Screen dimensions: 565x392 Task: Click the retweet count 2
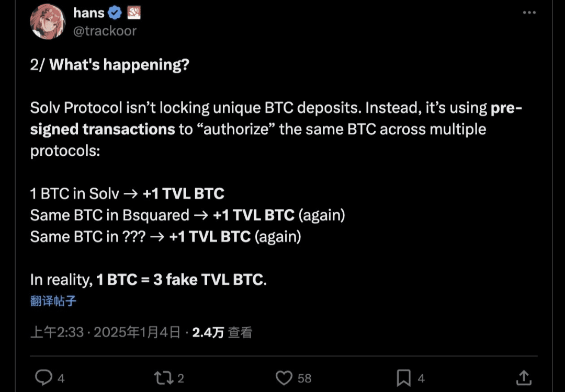(x=180, y=378)
